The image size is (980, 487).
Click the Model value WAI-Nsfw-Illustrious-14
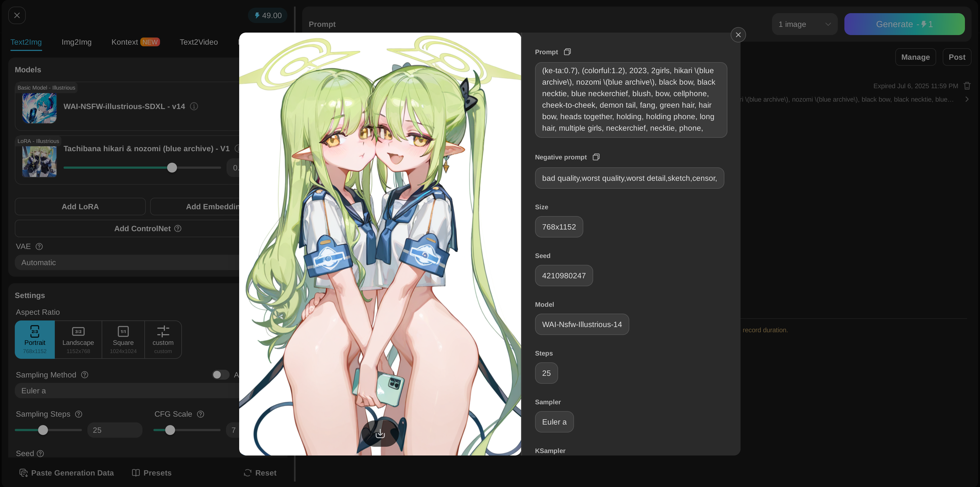click(x=582, y=324)
